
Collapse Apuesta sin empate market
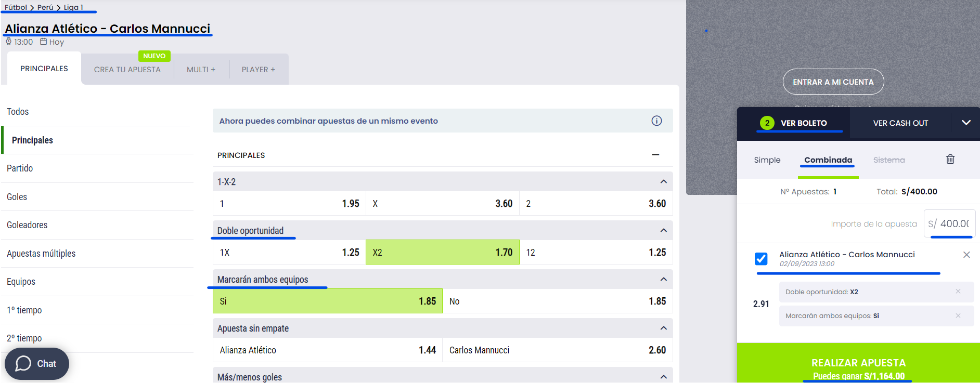point(663,328)
